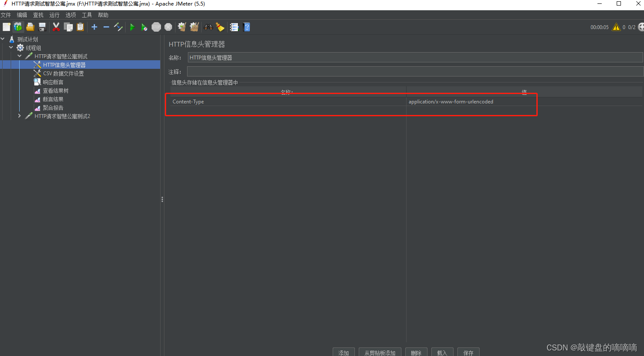Select 测试计划 in the tree

click(x=27, y=39)
